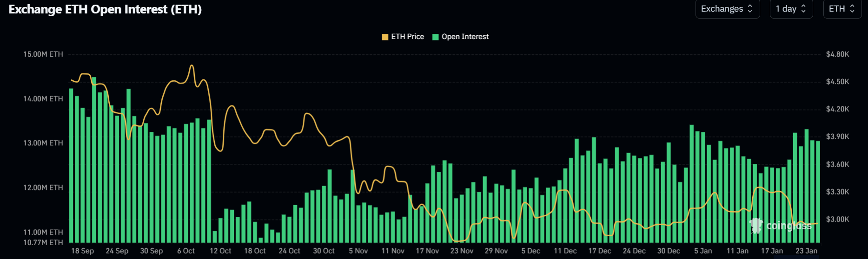Toggle Open Interest series in legend
Viewport: 868px width, 259px height.
465,37
